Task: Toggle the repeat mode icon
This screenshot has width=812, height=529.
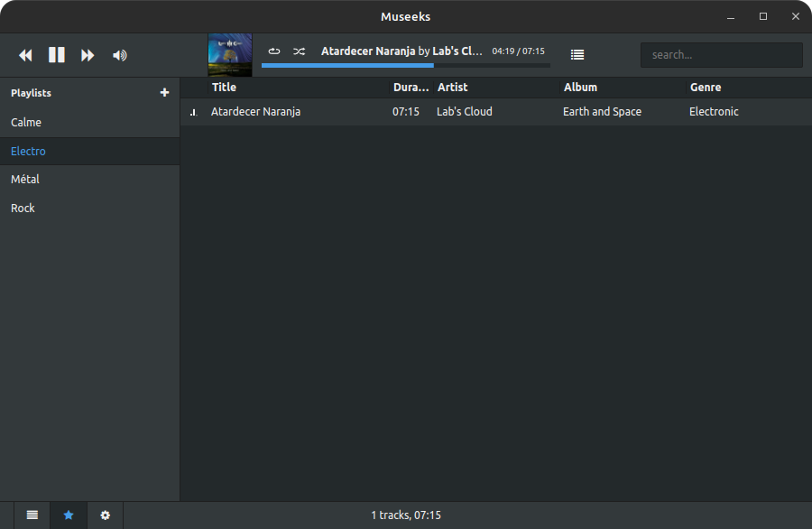Action: tap(274, 51)
